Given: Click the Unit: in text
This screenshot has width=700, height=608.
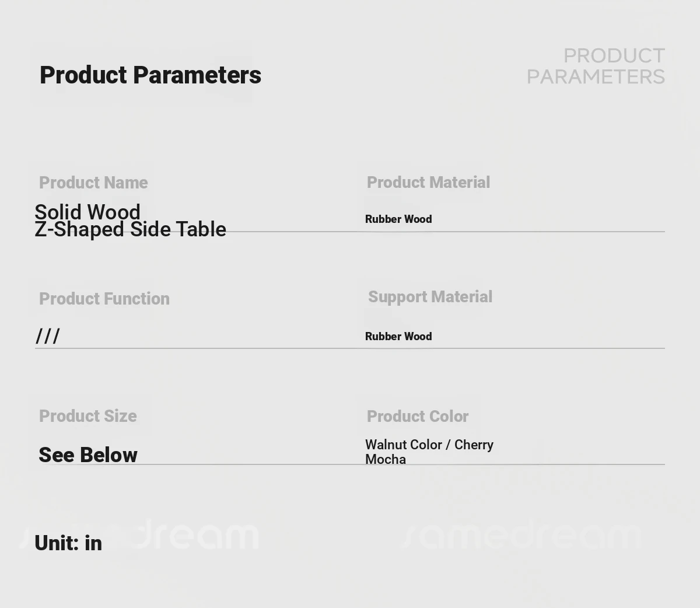Looking at the screenshot, I should pyautogui.click(x=68, y=543).
